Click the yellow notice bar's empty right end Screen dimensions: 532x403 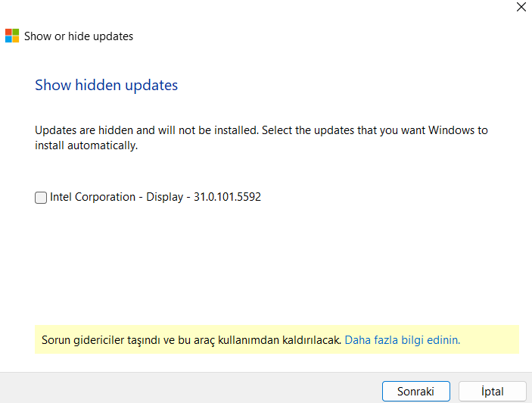coord(492,340)
